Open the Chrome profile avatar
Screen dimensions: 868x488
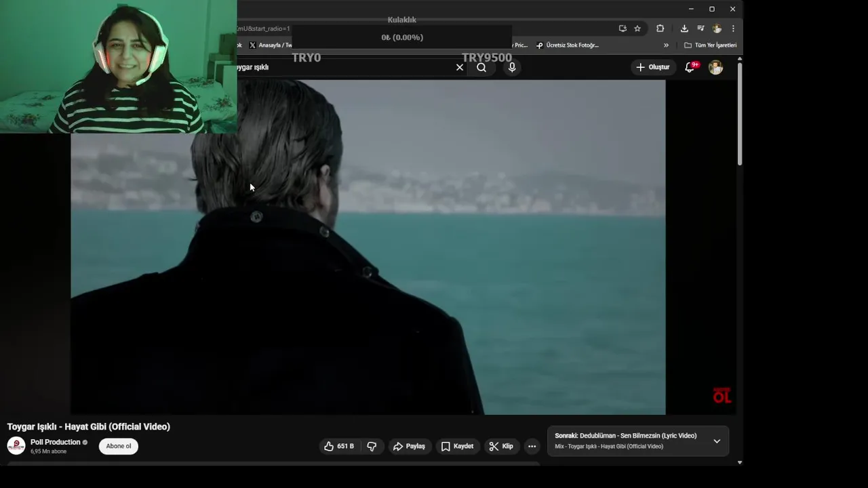[x=717, y=28]
